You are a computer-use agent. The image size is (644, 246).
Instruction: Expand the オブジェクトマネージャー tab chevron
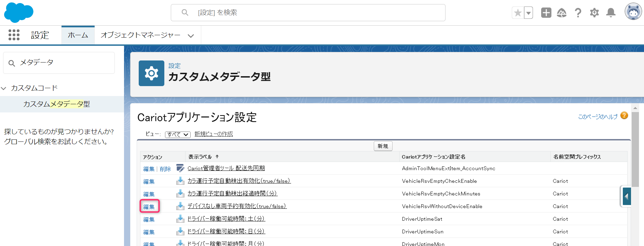point(191,36)
